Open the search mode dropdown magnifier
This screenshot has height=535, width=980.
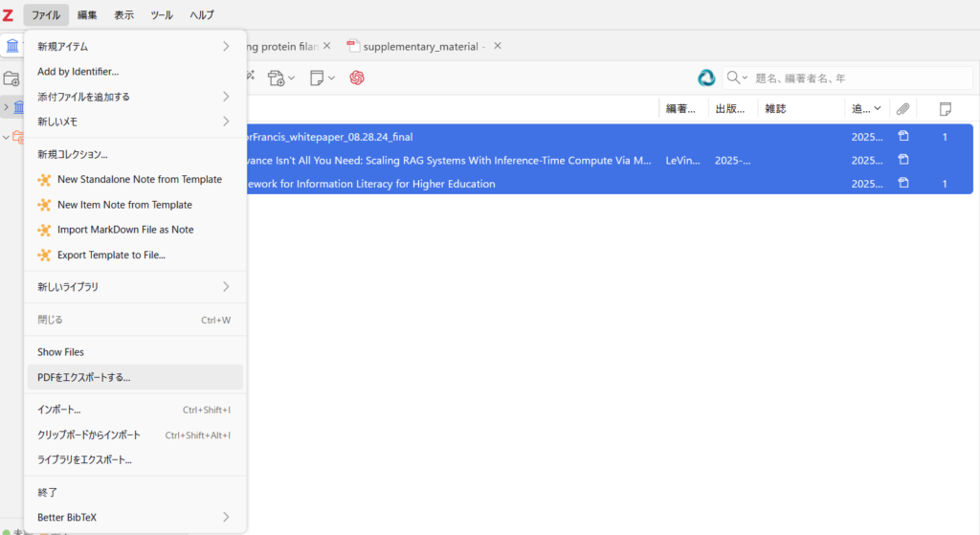pos(737,78)
